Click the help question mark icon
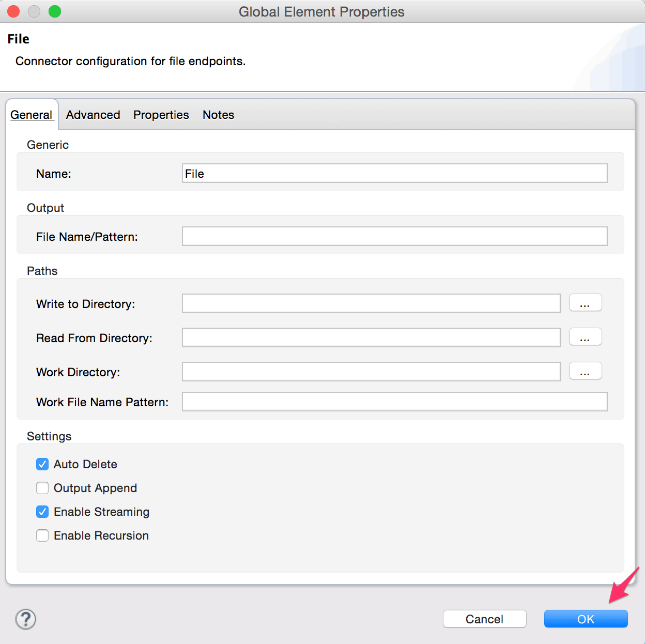Screen dimensions: 645x644 click(x=25, y=619)
